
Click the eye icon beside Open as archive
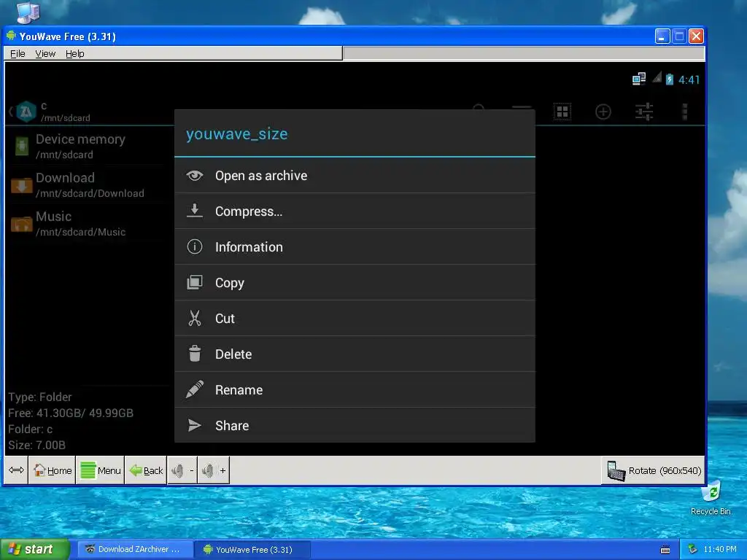194,176
